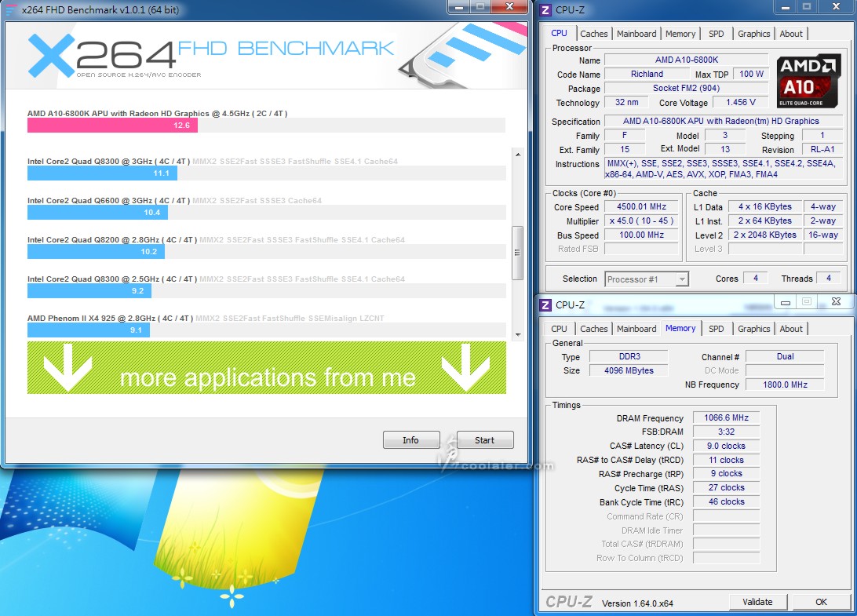Click the Channel # value Dual
Image resolution: width=857 pixels, height=616 pixels.
pyautogui.click(x=785, y=357)
